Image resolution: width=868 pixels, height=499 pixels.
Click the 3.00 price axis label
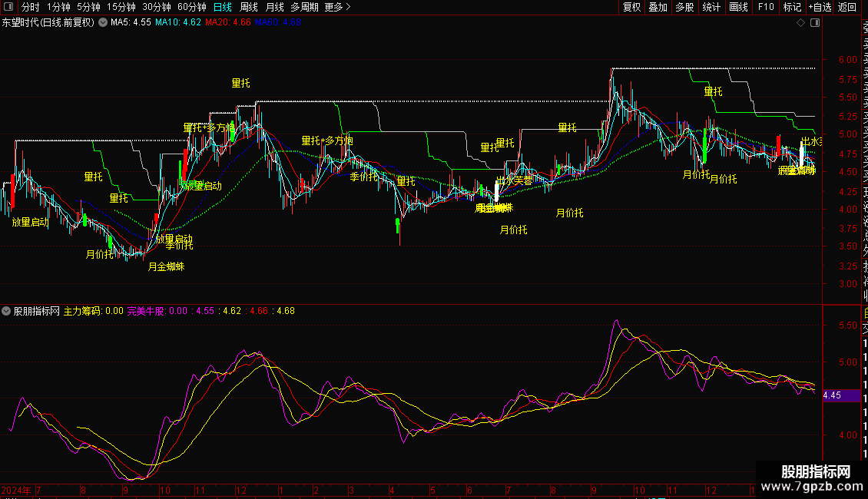[x=847, y=284]
